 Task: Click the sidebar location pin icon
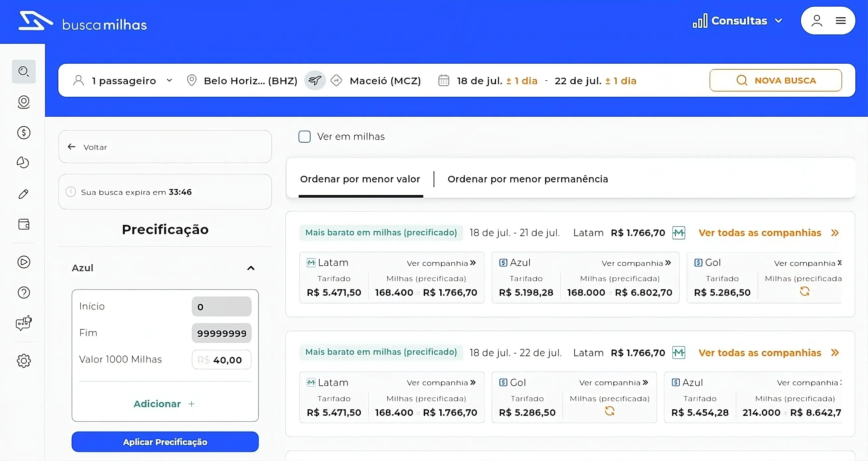coord(24,102)
